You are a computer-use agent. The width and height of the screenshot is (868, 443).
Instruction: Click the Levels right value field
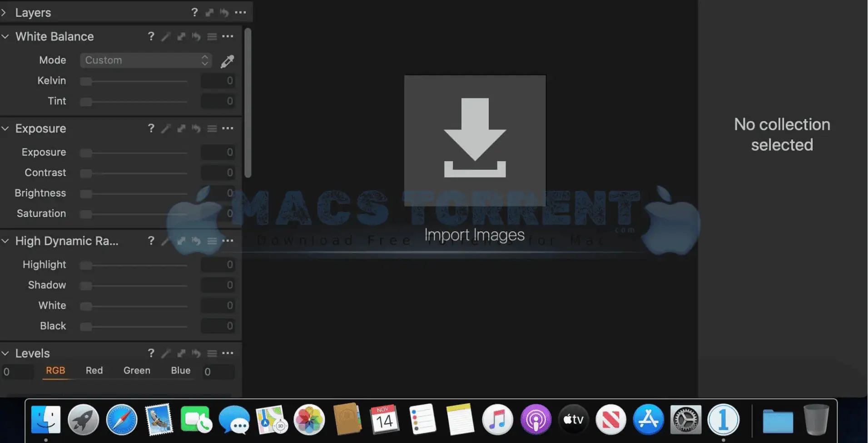(218, 372)
